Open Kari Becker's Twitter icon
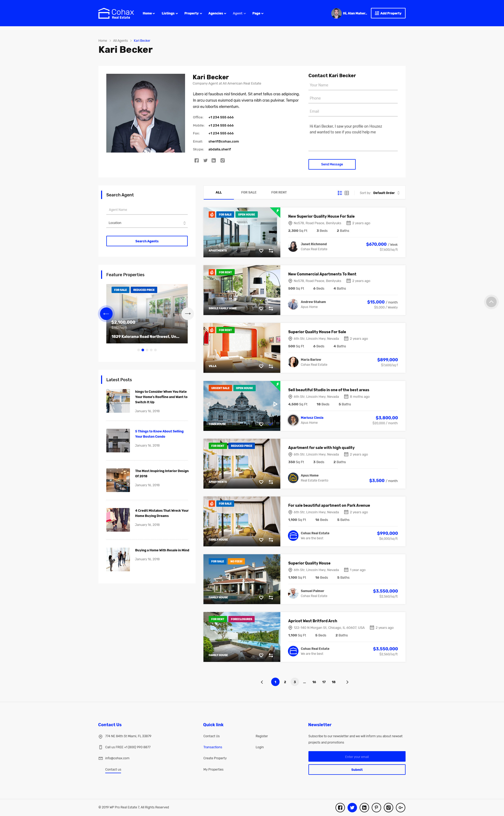 205,160
